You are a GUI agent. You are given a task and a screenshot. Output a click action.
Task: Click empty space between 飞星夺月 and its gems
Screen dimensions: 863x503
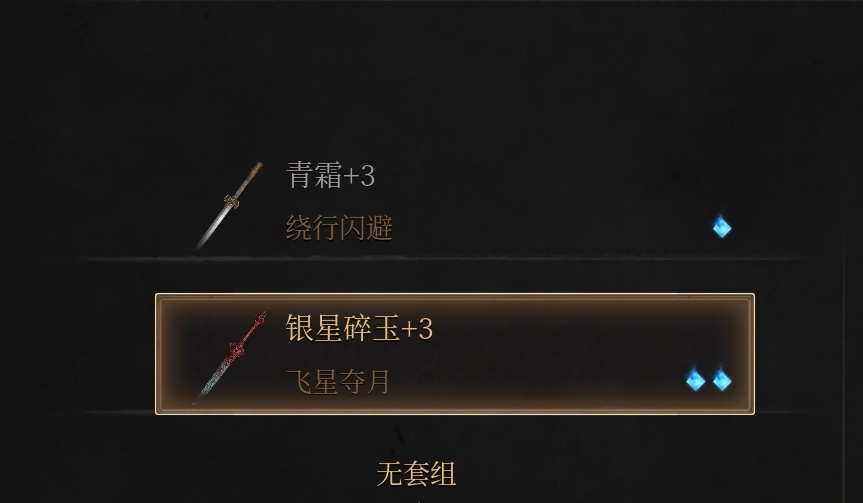pyautogui.click(x=537, y=381)
